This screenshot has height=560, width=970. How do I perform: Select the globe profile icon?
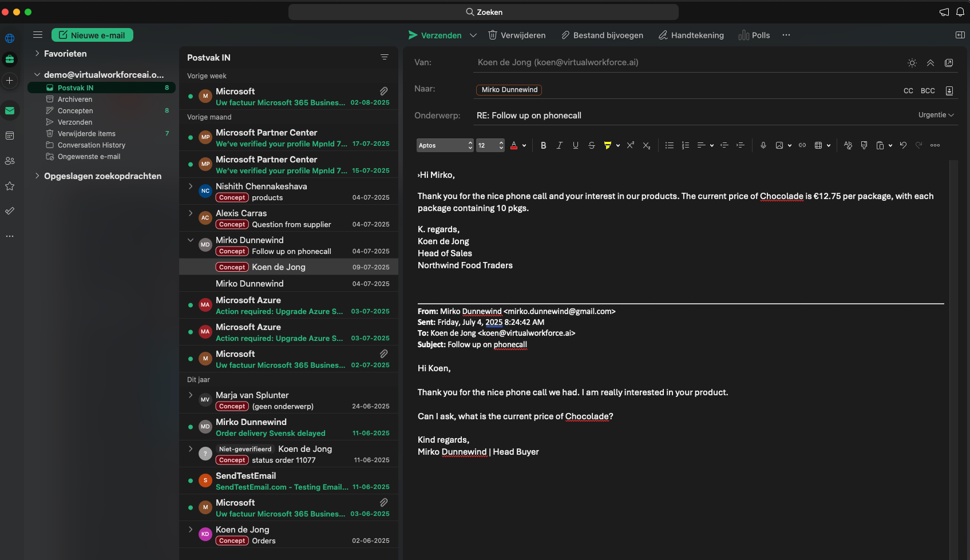tap(10, 38)
